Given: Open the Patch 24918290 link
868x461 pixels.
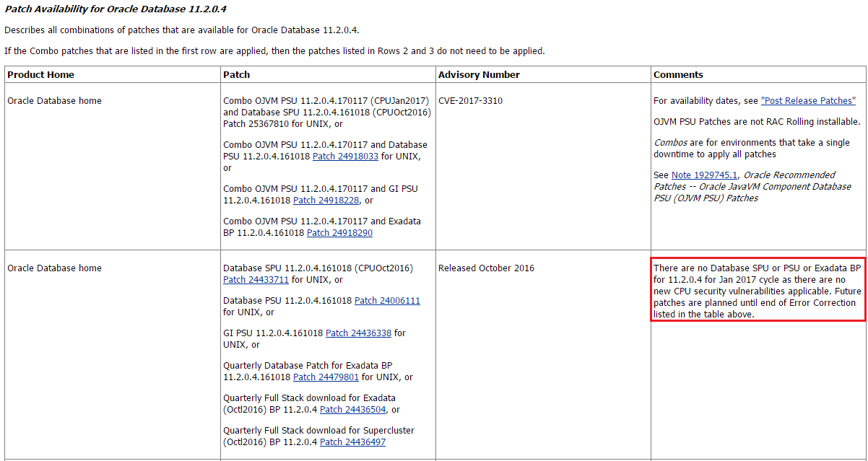Looking at the screenshot, I should [339, 233].
